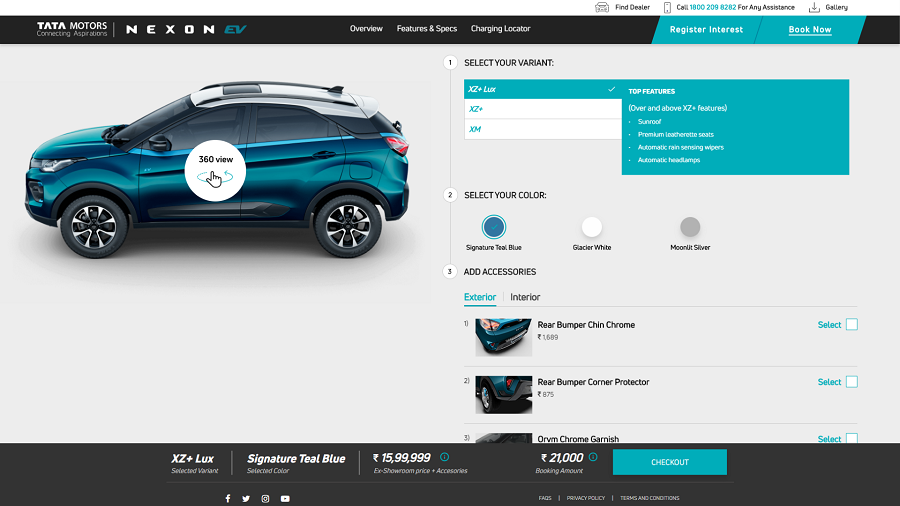The height and width of the screenshot is (506, 900).
Task: Switch to the Interior accessories tab
Action: (525, 297)
